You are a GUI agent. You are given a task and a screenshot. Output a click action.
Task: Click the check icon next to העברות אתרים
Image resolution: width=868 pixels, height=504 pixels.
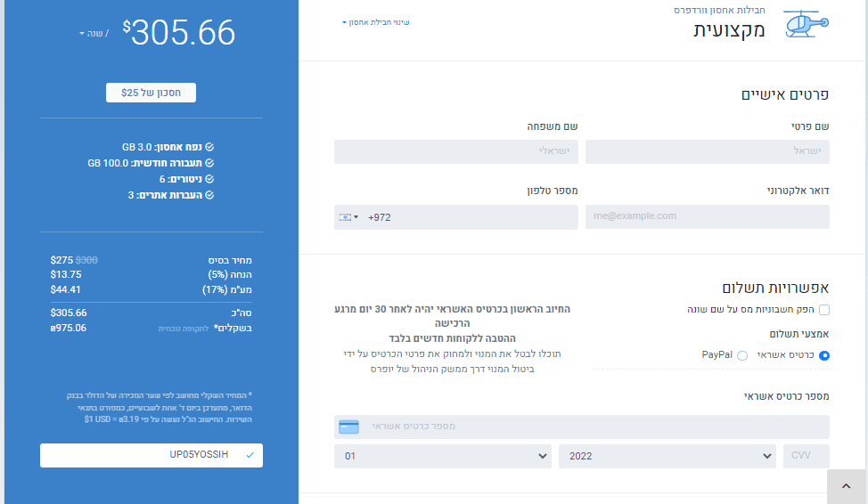tap(209, 195)
